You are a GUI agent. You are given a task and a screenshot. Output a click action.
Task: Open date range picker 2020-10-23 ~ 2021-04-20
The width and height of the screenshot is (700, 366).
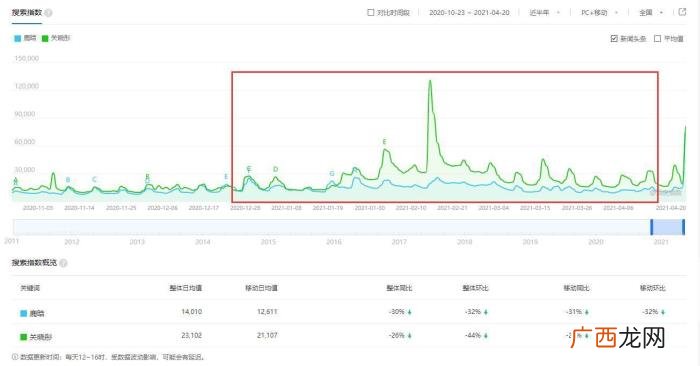(x=469, y=12)
